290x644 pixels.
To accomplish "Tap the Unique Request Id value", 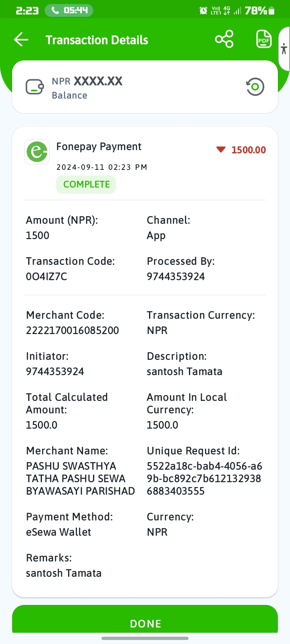I will point(204,479).
